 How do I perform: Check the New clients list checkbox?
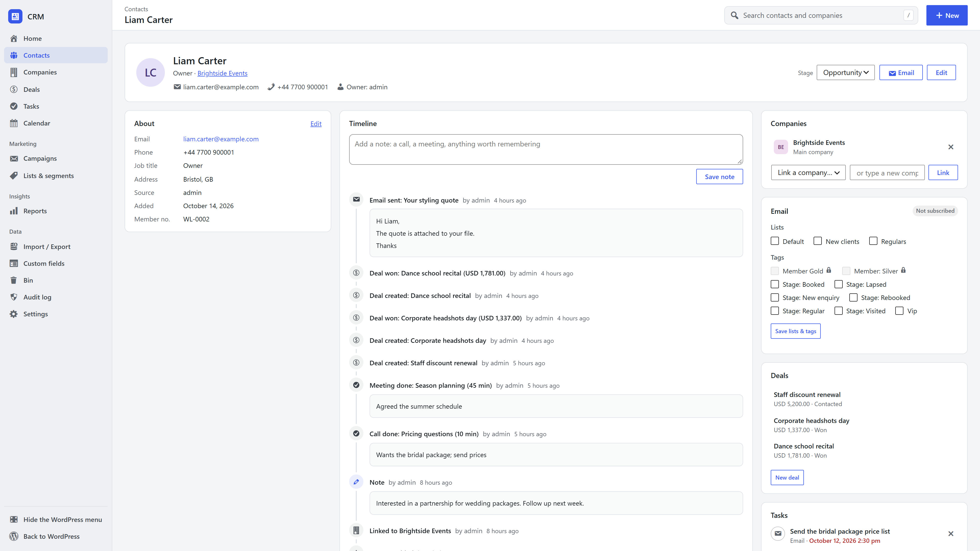(817, 241)
